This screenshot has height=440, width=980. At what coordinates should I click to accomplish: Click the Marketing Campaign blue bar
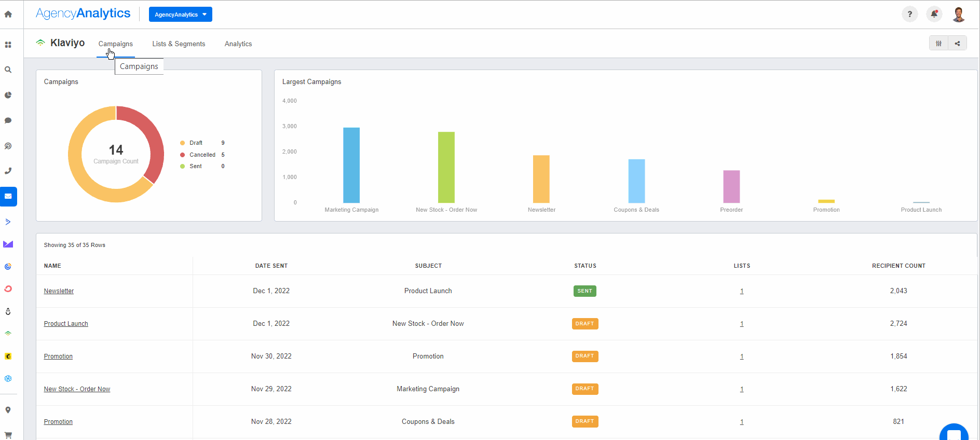pyautogui.click(x=351, y=165)
